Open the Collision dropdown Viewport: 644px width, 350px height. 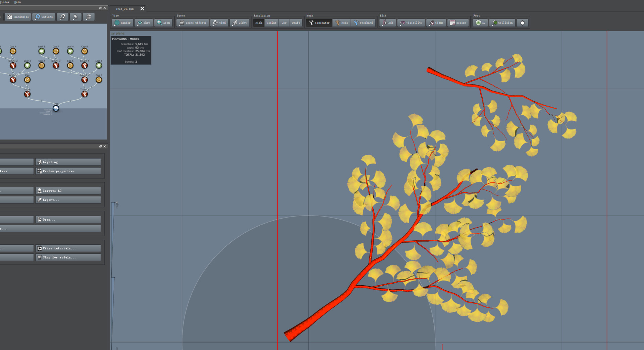point(502,23)
